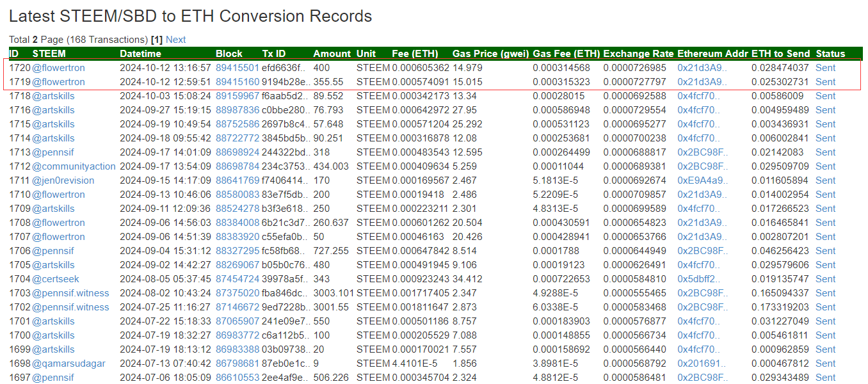The width and height of the screenshot is (868, 384).
Task: Select datetime 2024-08-05 05:37:45
Action: [165, 279]
